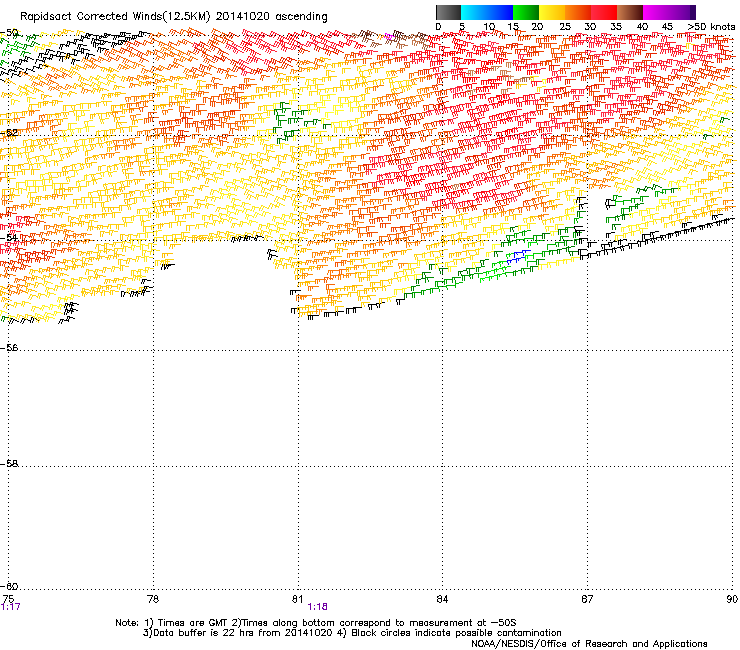Image resolution: width=740 pixels, height=650 pixels.
Task: Click the latitude label '-58'
Action: point(9,464)
